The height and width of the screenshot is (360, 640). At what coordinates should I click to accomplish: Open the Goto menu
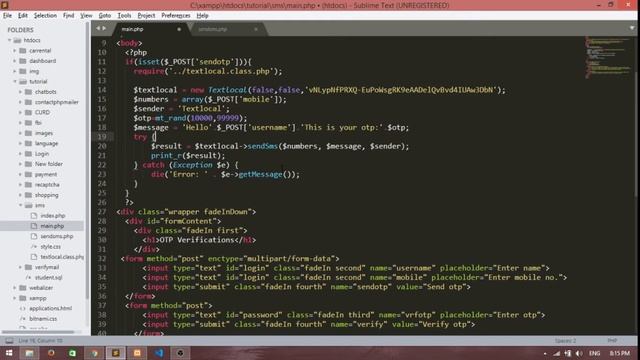(105, 16)
